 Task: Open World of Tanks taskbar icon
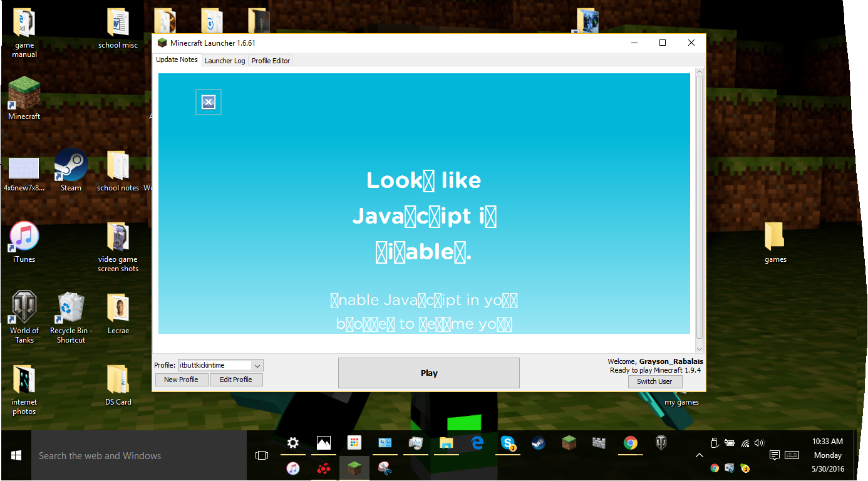click(x=661, y=443)
